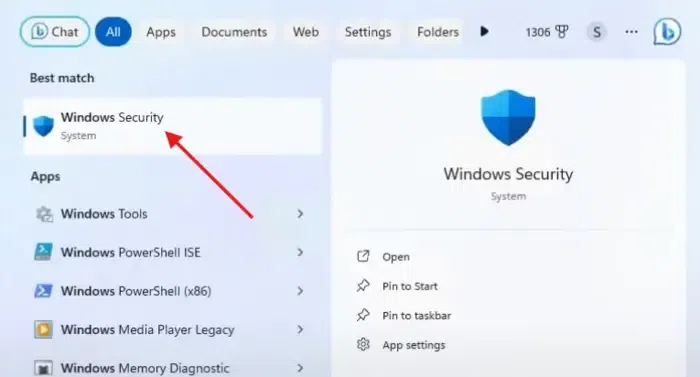Screen dimensions: 700x377
Task: Select the All filter tab
Action: [113, 32]
